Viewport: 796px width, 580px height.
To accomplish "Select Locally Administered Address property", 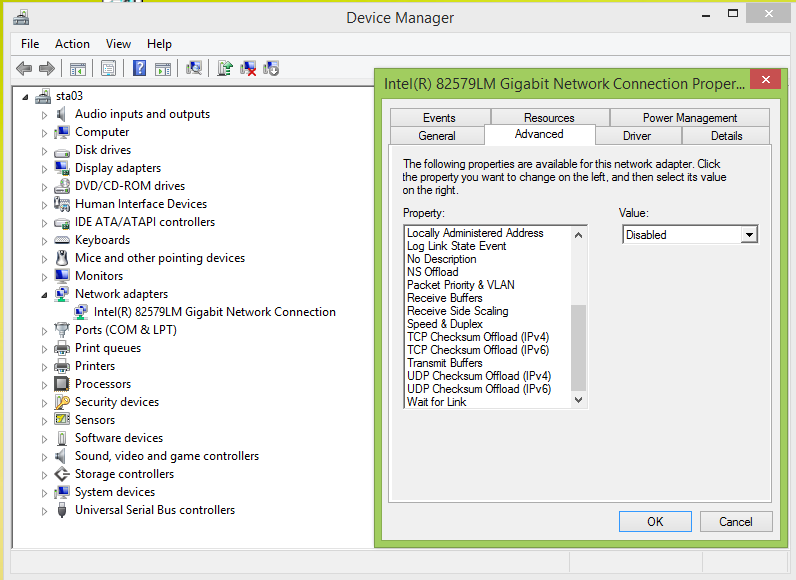I will point(475,233).
